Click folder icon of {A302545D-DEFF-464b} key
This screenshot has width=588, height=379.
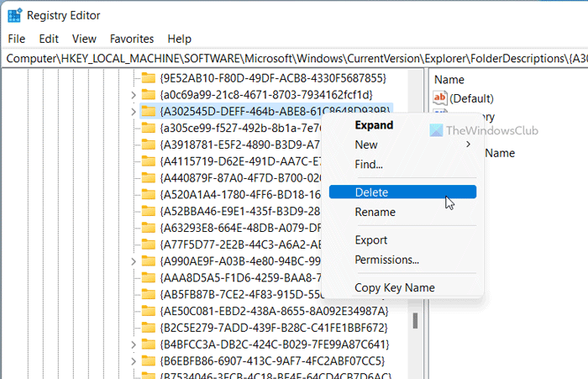coord(149,111)
